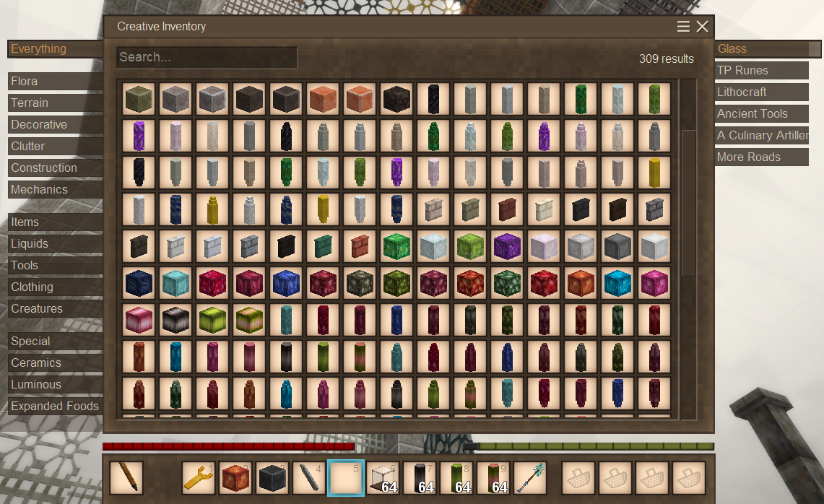Switch to the Lithocraft tab
This screenshot has width=824, height=504.
click(x=761, y=92)
